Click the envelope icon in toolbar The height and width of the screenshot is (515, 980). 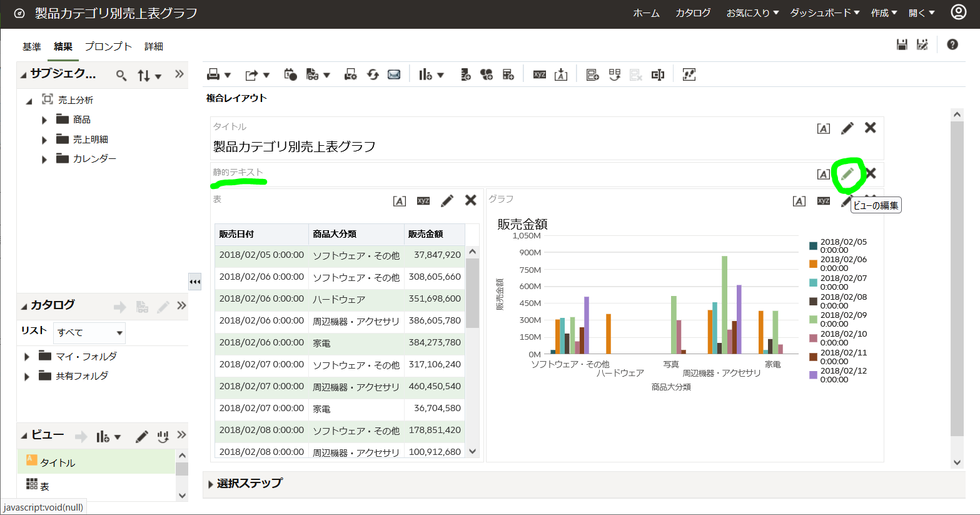pyautogui.click(x=394, y=74)
